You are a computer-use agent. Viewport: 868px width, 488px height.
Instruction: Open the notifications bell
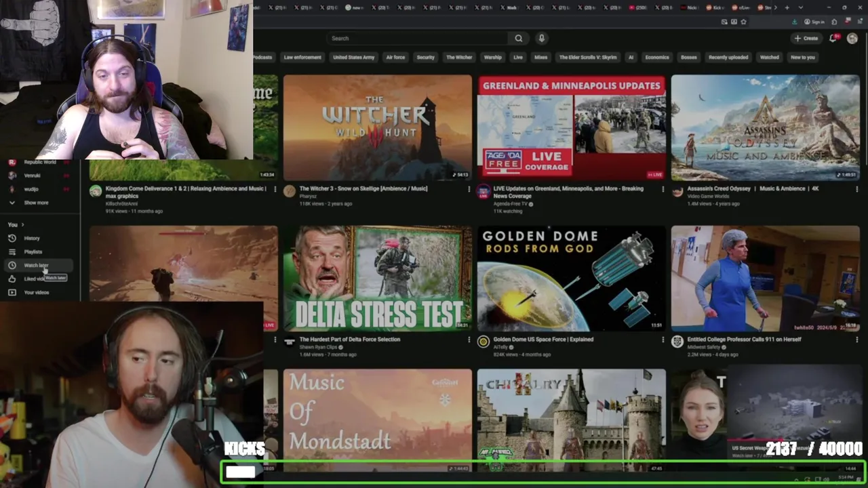833,39
